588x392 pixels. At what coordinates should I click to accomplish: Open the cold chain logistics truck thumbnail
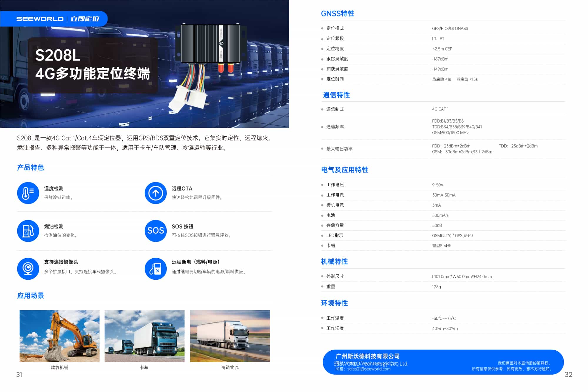[x=230, y=336]
